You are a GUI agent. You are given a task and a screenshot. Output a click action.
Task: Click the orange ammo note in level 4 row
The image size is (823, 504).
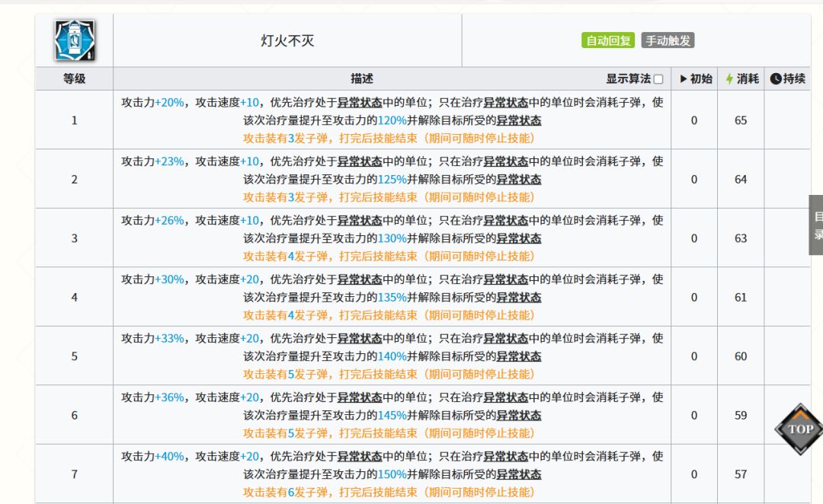click(x=389, y=315)
